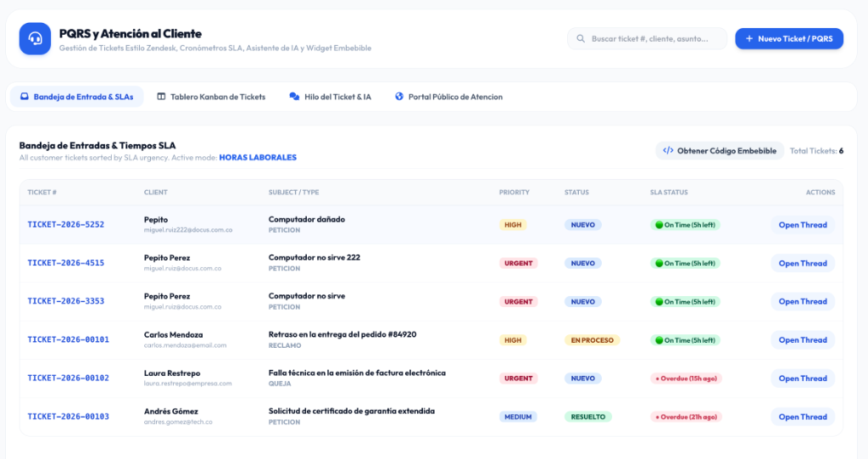Click TICKET # column header
The image size is (868, 459).
[42, 193]
